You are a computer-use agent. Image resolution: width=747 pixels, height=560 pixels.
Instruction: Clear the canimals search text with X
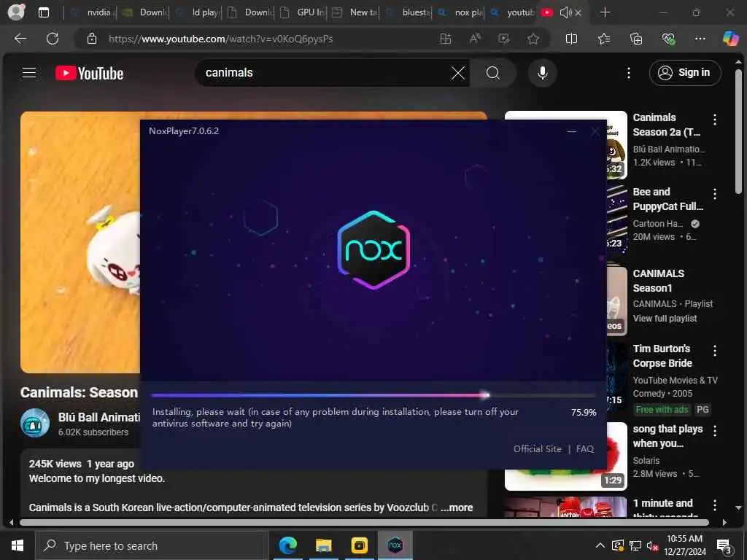(458, 73)
